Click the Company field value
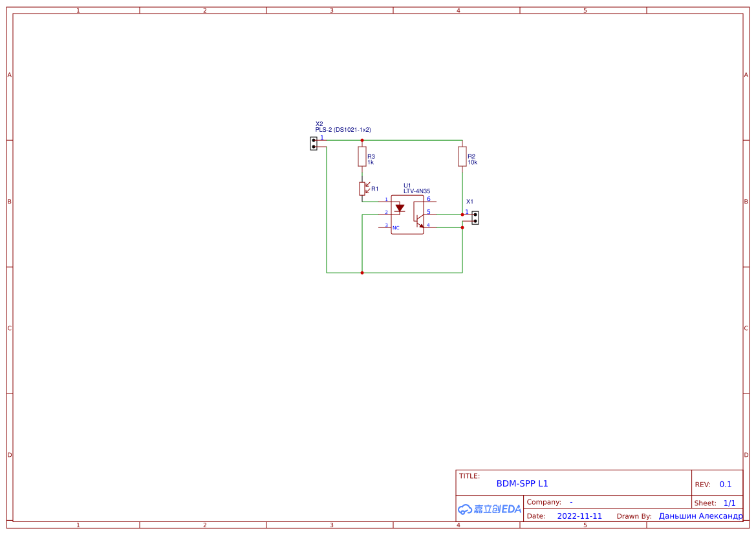Screen dimensions: 756x535 tap(571, 502)
